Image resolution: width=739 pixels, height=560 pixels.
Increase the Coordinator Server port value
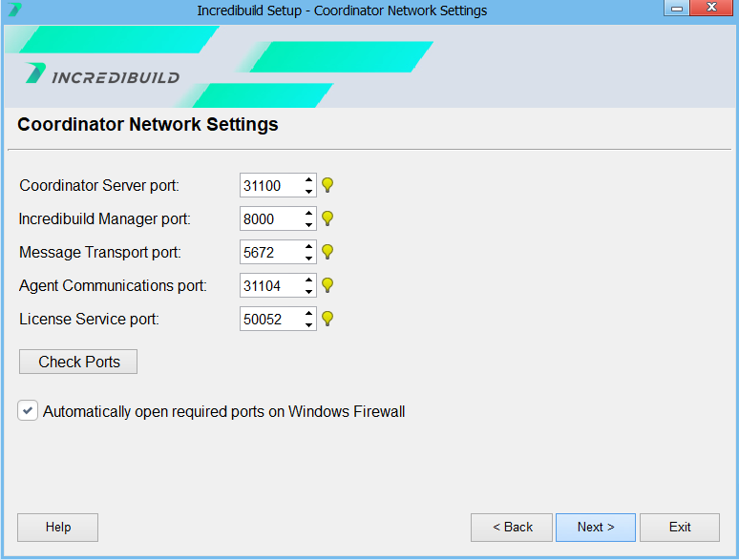click(x=308, y=179)
